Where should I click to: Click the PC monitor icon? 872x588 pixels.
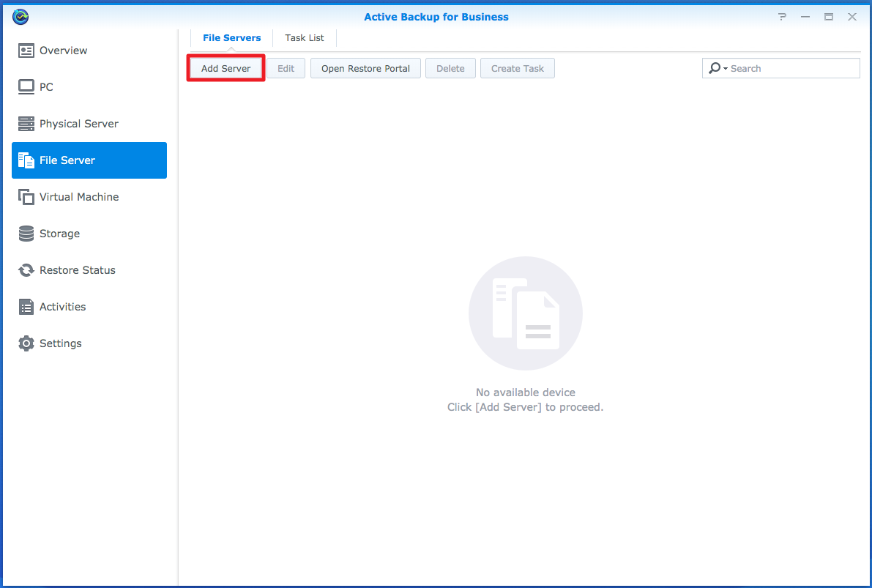click(x=26, y=87)
